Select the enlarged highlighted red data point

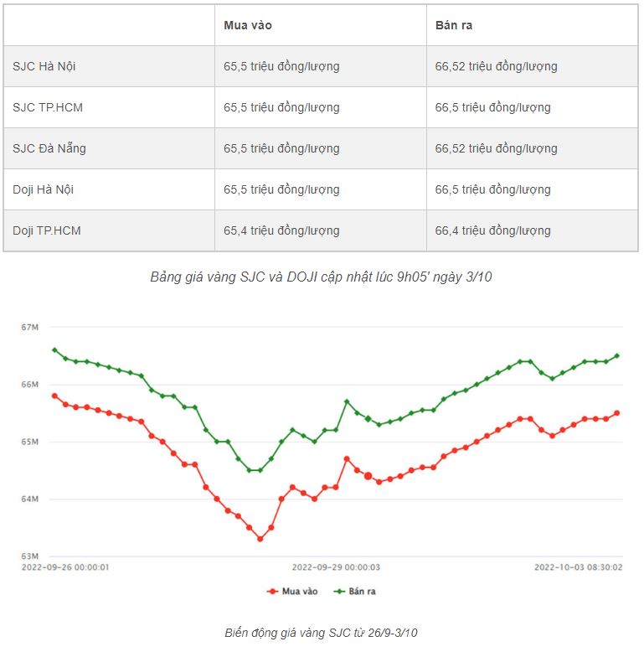click(368, 476)
